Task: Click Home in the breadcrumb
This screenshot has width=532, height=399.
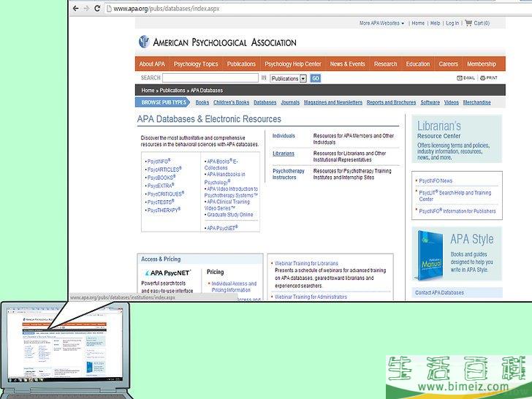Action: (148, 91)
